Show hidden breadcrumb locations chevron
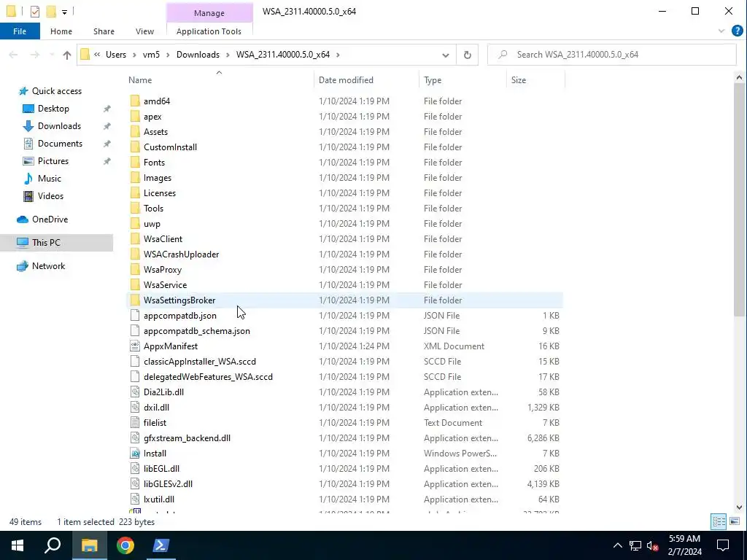Image resolution: width=747 pixels, height=560 pixels. (x=97, y=55)
